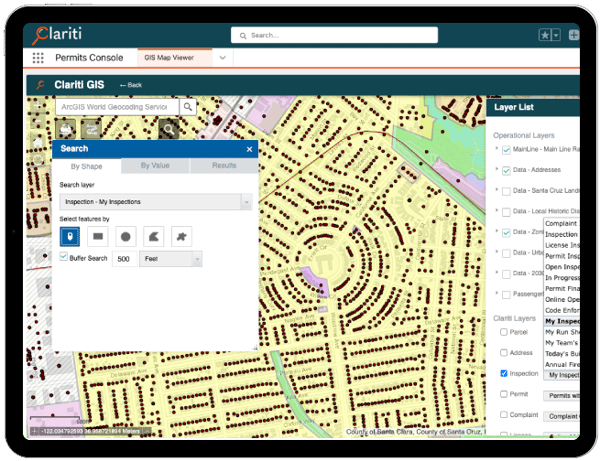Uncheck Data - Addresses layer
Viewport: 600px width, 461px height.
[x=506, y=170]
